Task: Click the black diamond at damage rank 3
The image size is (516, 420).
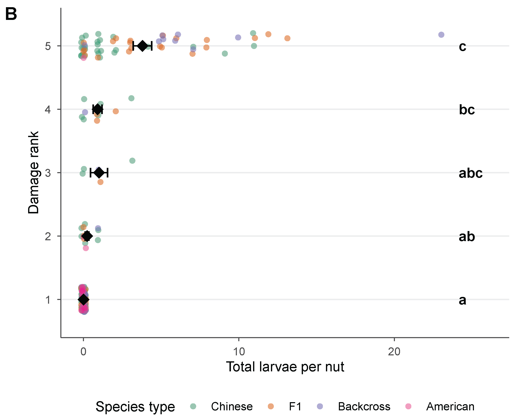Action: coord(99,173)
